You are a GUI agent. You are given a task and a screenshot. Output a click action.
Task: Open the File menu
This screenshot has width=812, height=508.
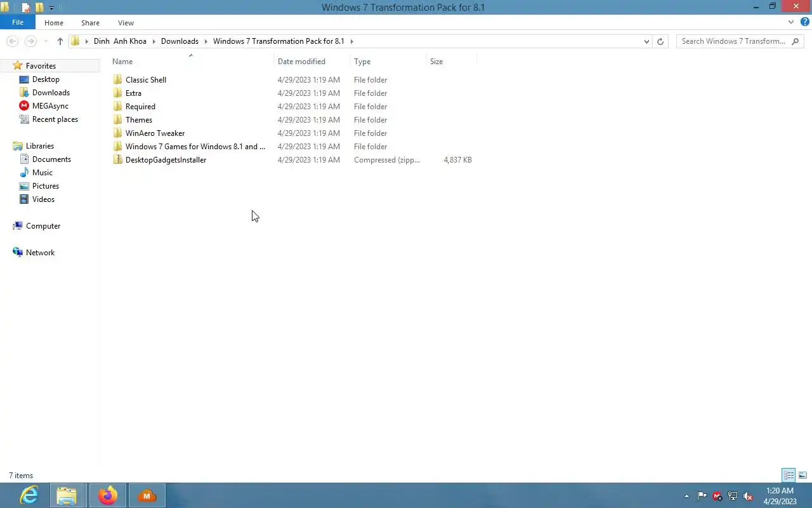18,22
